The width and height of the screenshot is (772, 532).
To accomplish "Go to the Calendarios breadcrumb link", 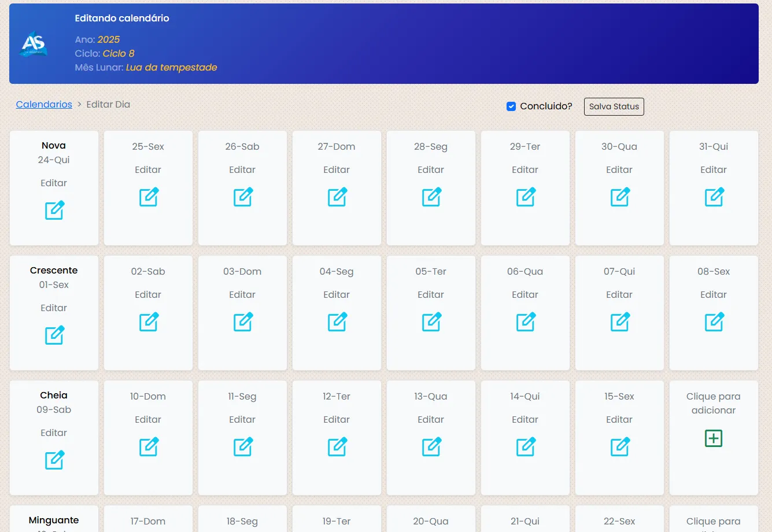I will (x=44, y=105).
